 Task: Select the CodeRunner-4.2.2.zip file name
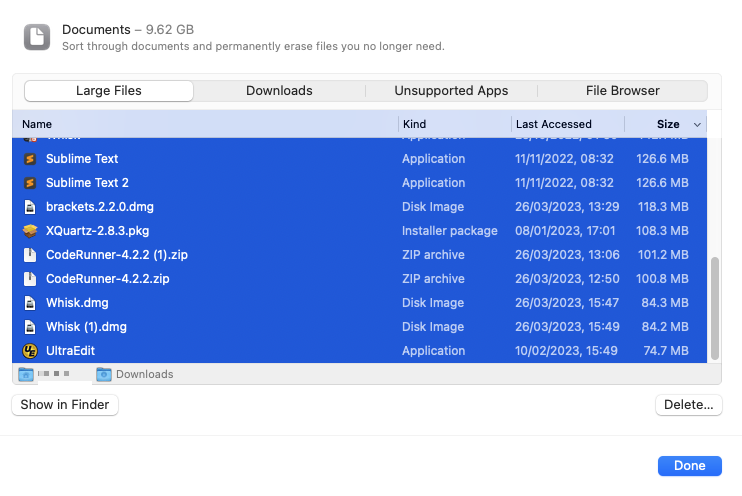pyautogui.click(x=108, y=279)
